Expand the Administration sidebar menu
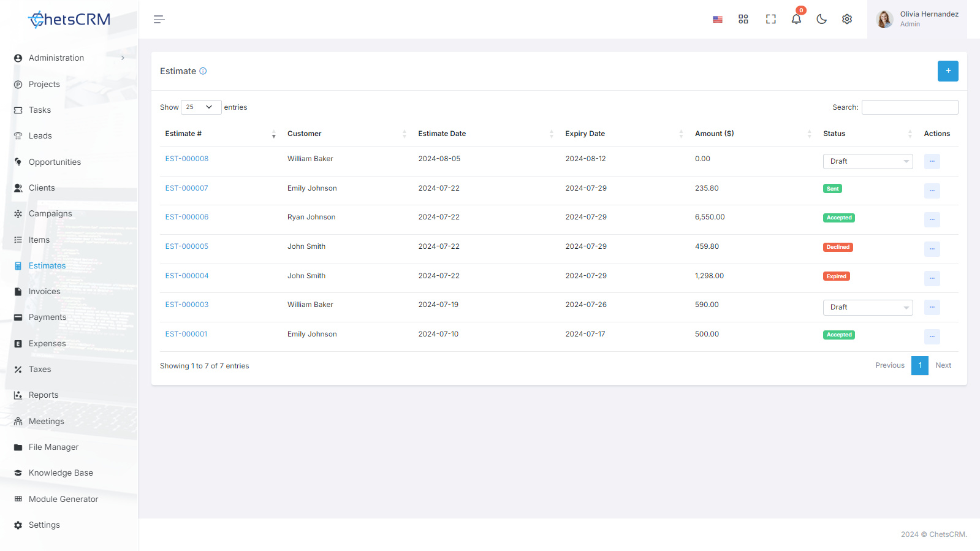This screenshot has height=551, width=980. pyautogui.click(x=69, y=58)
